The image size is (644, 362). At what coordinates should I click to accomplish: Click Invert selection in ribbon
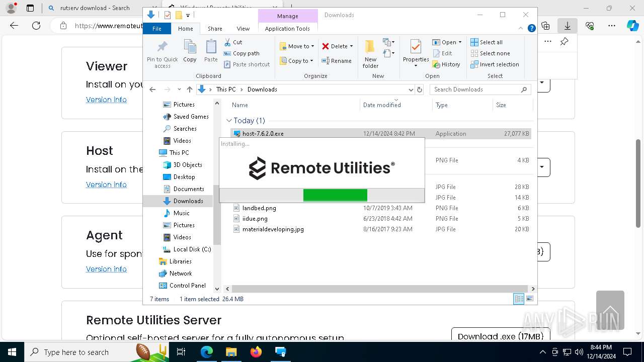pyautogui.click(x=495, y=64)
